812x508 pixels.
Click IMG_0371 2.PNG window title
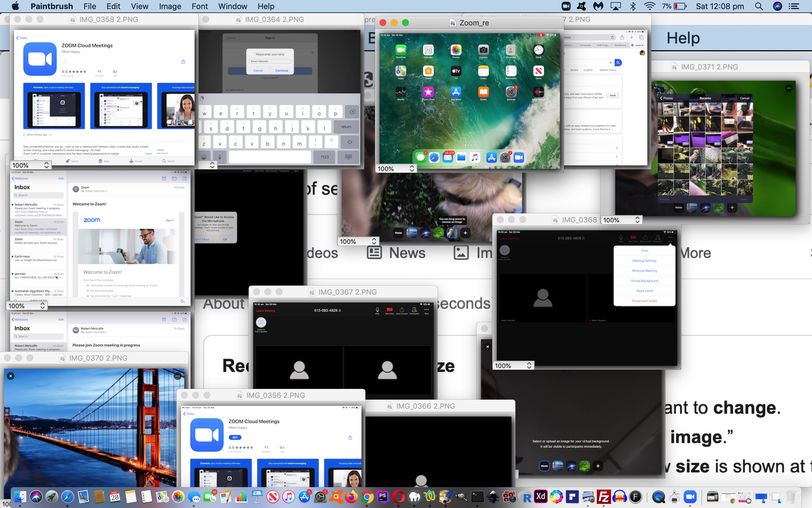[x=709, y=67]
